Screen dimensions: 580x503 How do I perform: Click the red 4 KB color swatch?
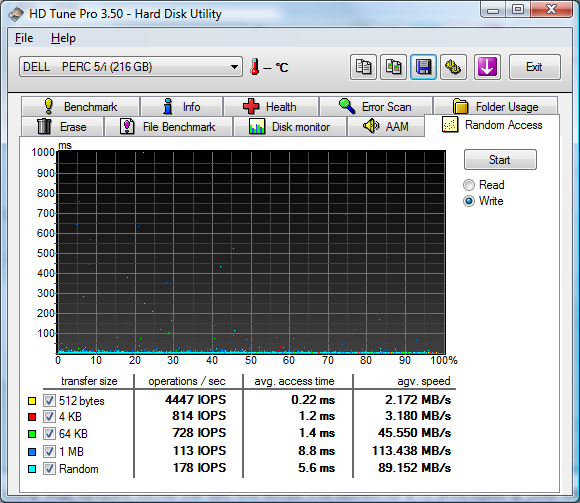click(32, 417)
